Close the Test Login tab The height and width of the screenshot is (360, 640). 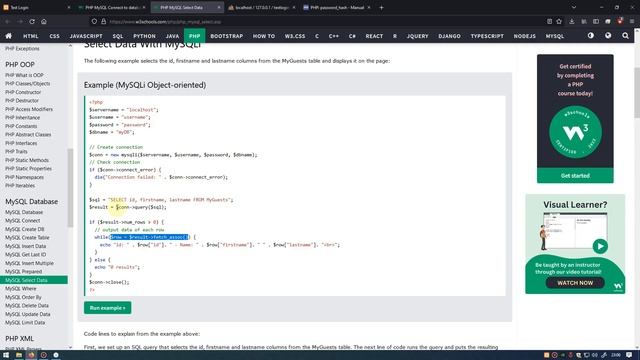click(69, 7)
